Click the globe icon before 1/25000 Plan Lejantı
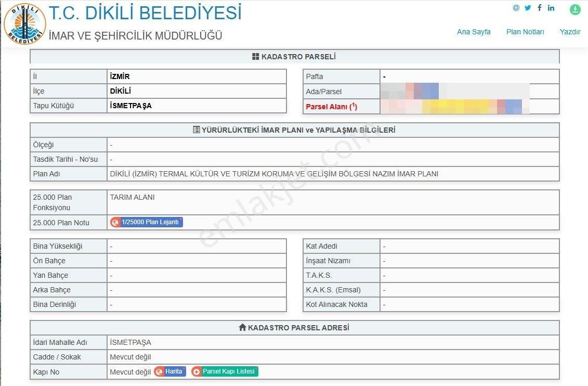The height and width of the screenshot is (386, 588). (115, 222)
